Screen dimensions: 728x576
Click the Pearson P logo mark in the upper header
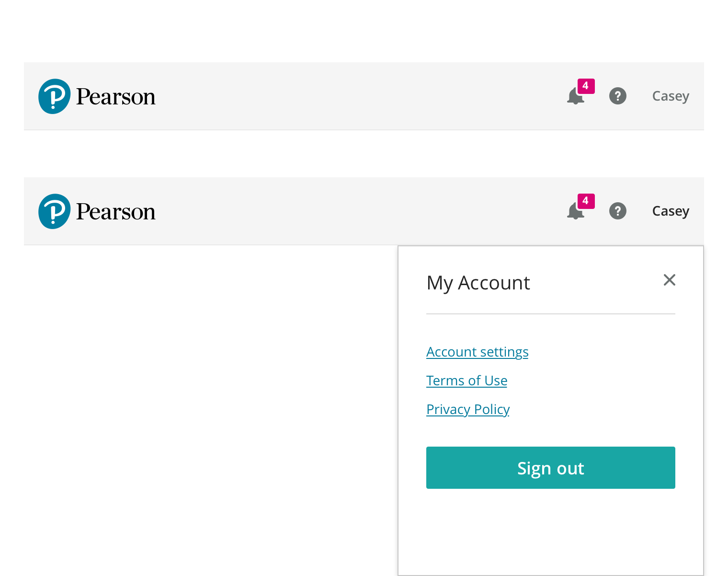pos(54,96)
